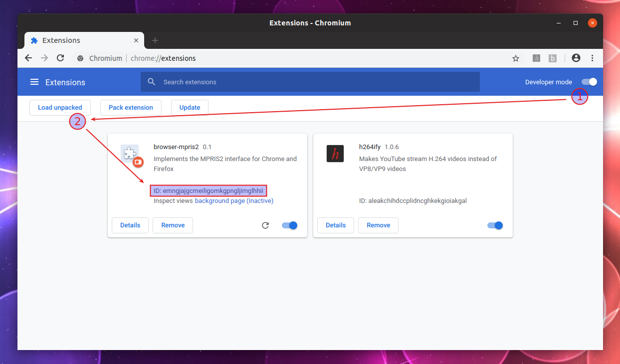Screen dimensions: 620x364
Task: Click Load unpacked button
Action: [60, 107]
